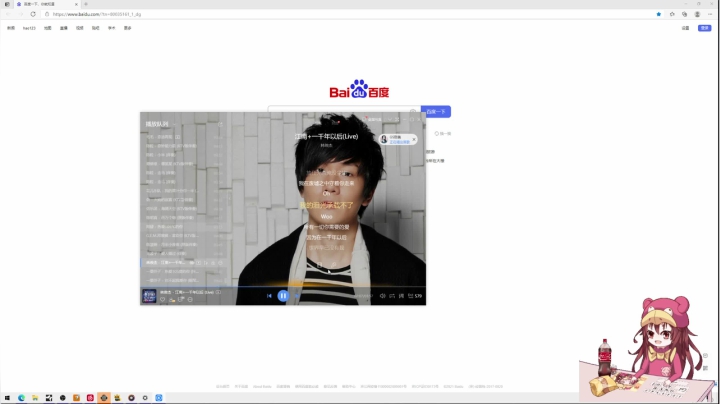
Task: Click the 百度一下 search button
Action: [x=436, y=112]
